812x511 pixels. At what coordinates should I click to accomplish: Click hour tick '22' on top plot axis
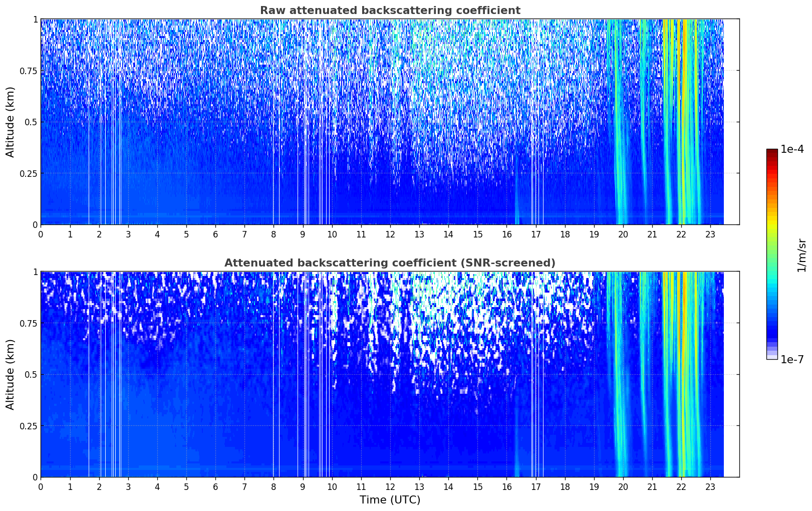point(681,234)
